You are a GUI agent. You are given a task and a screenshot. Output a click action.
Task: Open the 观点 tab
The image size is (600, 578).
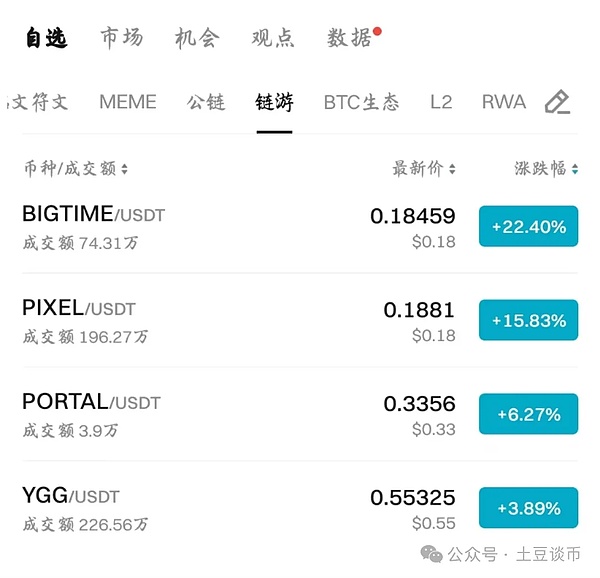pos(272,38)
